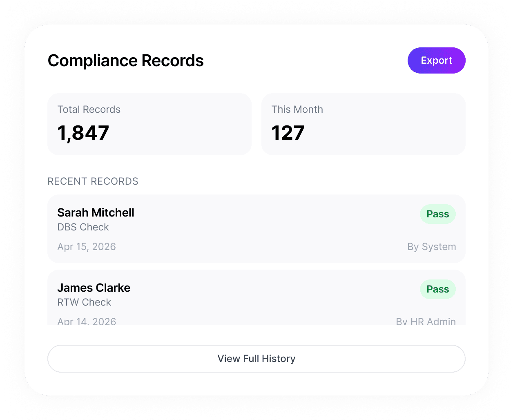
Task: Click the Export button
Action: pyautogui.click(x=436, y=60)
